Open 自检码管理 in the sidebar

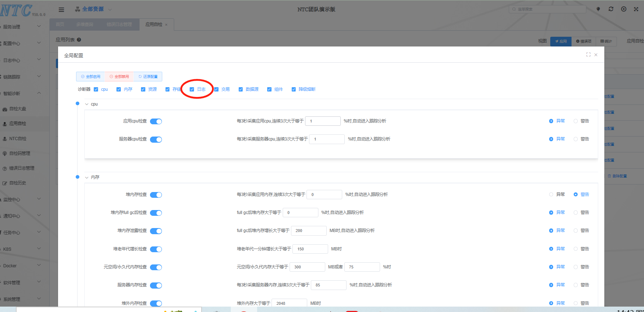tap(20, 153)
